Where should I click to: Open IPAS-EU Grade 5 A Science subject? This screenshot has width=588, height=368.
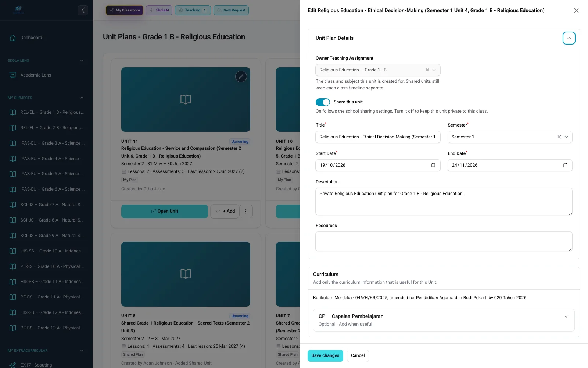point(46,174)
